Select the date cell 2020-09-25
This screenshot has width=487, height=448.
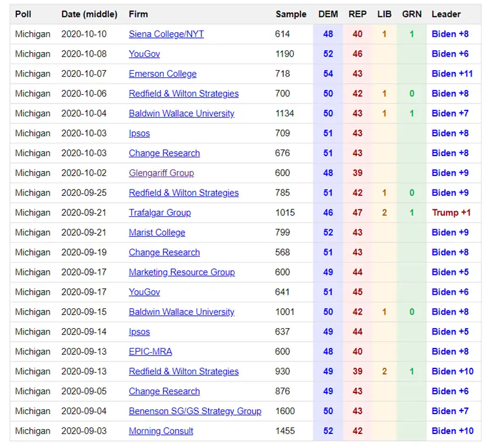coord(84,193)
